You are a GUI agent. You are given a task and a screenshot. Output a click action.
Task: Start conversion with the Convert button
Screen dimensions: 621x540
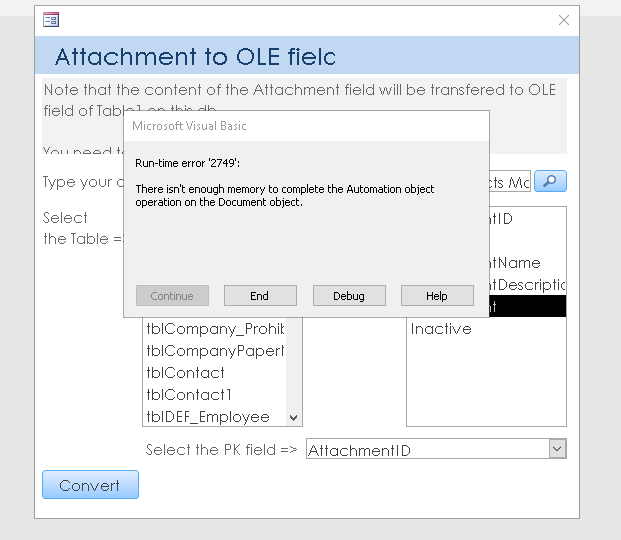[90, 485]
